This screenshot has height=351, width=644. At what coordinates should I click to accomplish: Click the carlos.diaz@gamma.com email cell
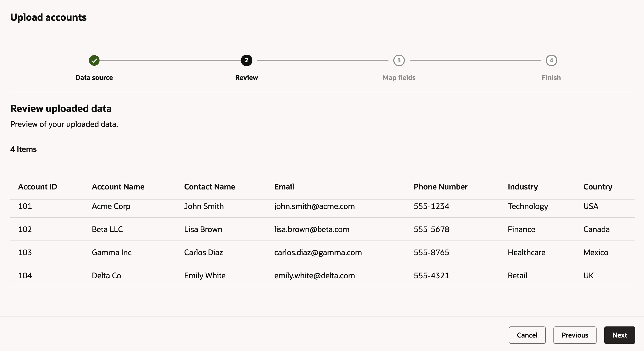(318, 253)
